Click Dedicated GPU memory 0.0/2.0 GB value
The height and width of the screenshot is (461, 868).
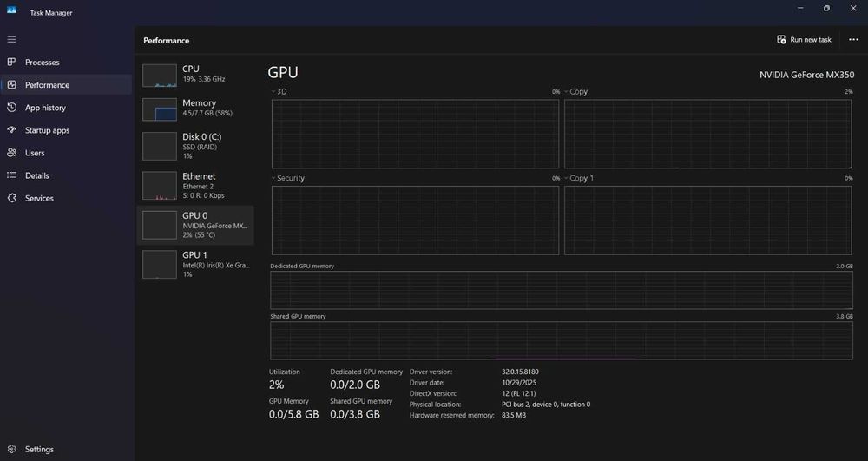(355, 385)
